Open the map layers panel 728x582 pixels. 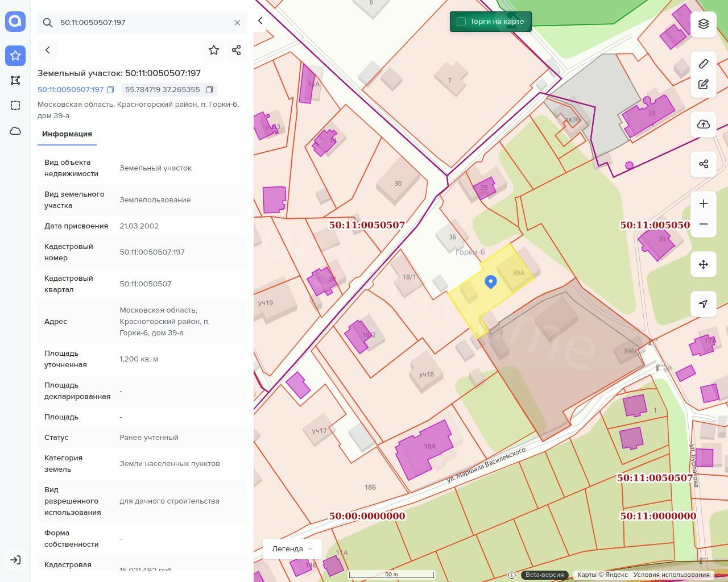704,24
